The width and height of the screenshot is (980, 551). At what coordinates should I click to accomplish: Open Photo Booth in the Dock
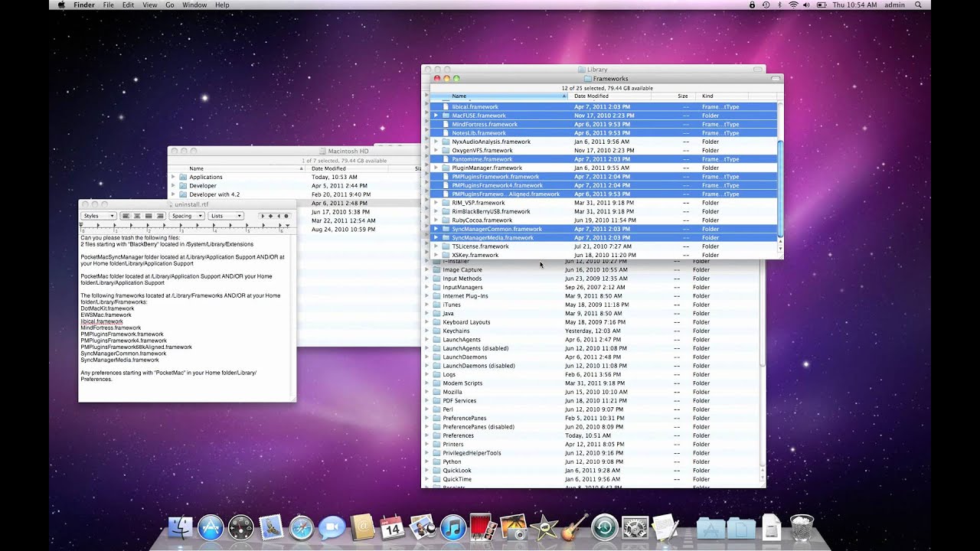tap(483, 527)
